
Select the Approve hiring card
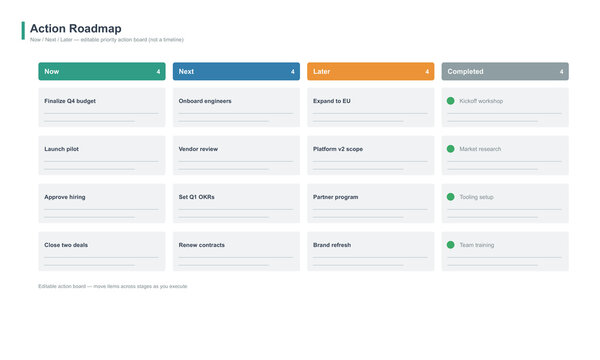102,204
